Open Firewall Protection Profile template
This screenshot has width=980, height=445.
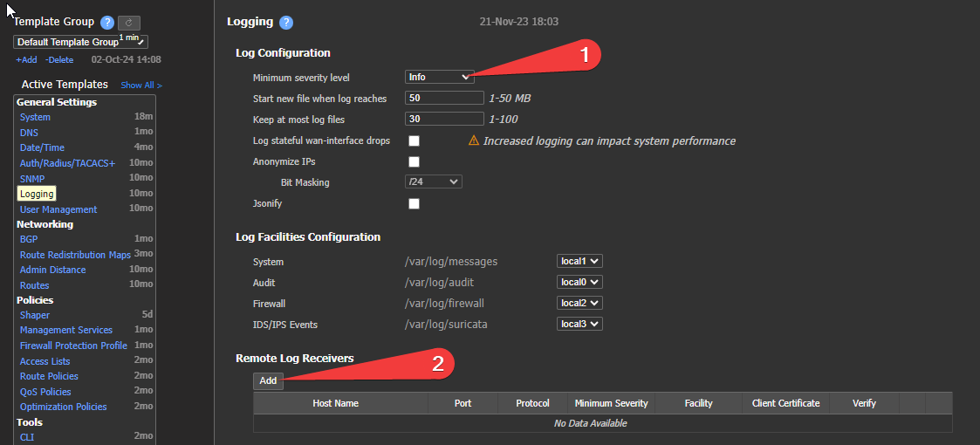73,346
